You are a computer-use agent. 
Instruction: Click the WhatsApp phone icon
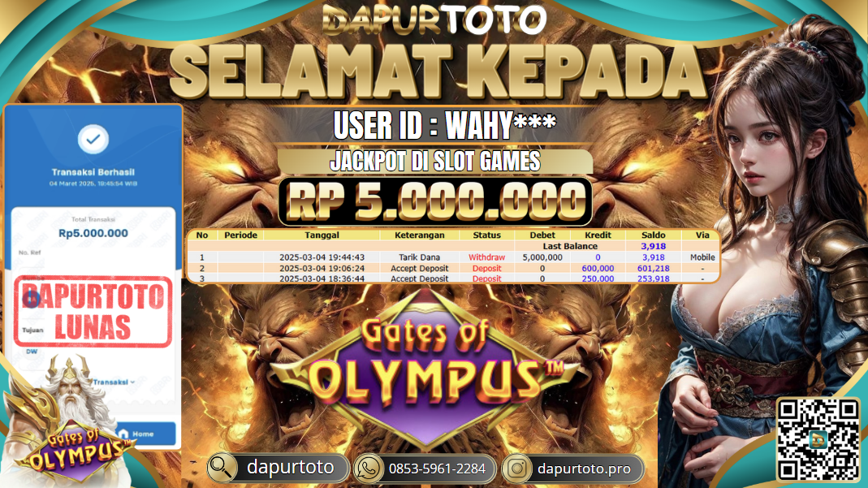coord(368,468)
